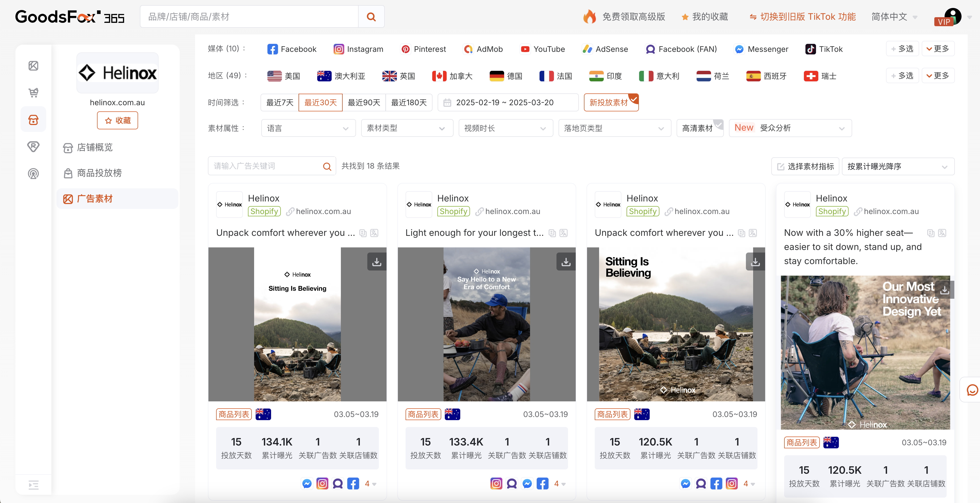Image resolution: width=980 pixels, height=503 pixels.
Task: Copy the Light enough for your longest ad text
Action: pos(552,233)
